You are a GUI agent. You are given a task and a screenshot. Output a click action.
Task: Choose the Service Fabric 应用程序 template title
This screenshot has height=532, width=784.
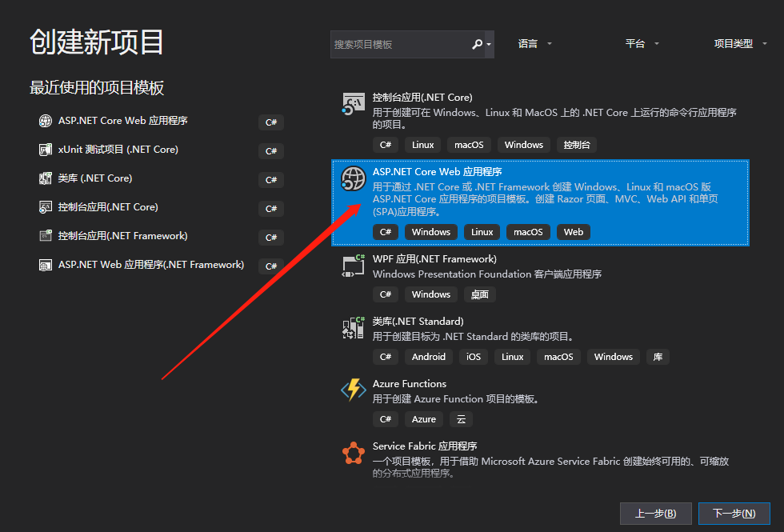coord(425,446)
